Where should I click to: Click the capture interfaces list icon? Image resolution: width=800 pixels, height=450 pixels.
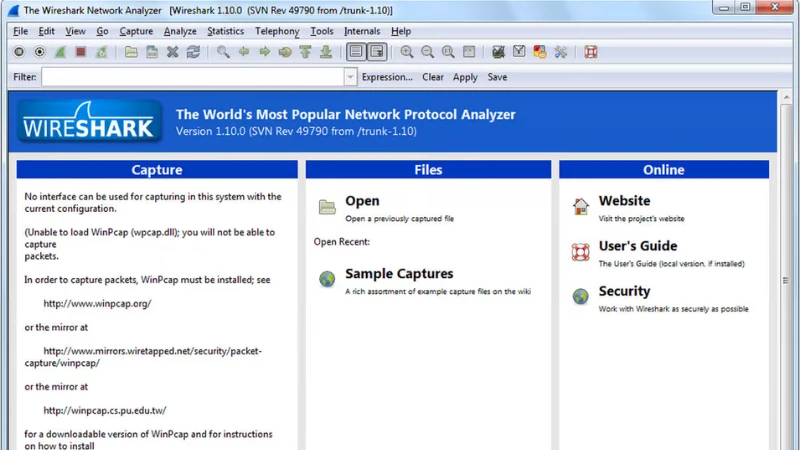[x=19, y=52]
